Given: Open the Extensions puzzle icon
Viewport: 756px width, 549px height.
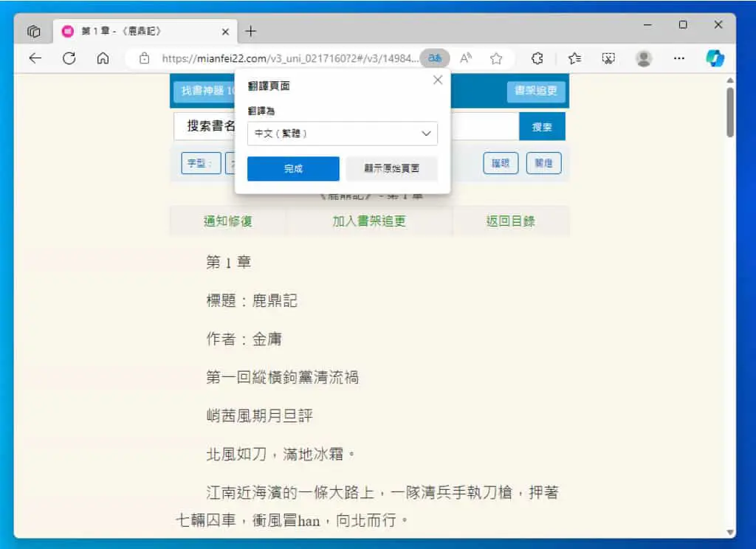Looking at the screenshot, I should pos(537,58).
